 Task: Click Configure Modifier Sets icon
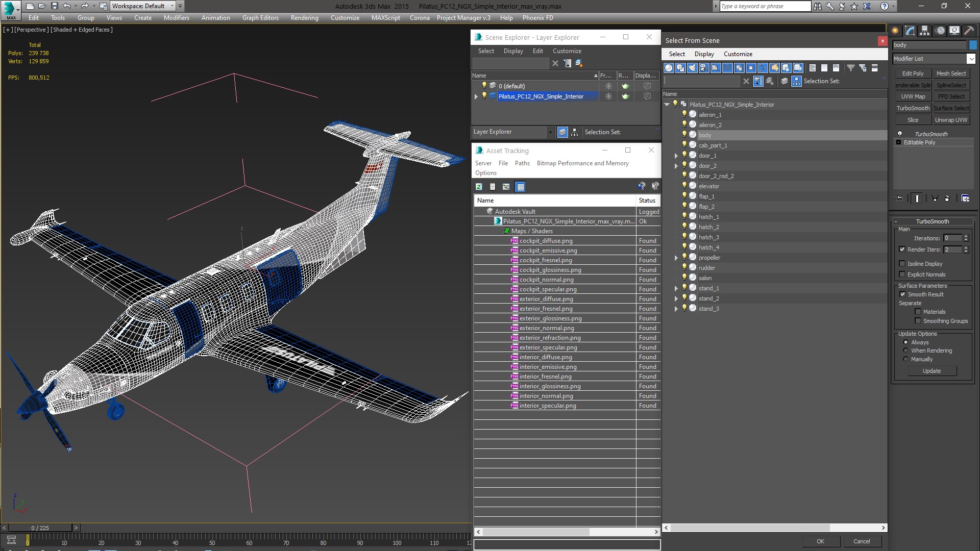pos(965,198)
